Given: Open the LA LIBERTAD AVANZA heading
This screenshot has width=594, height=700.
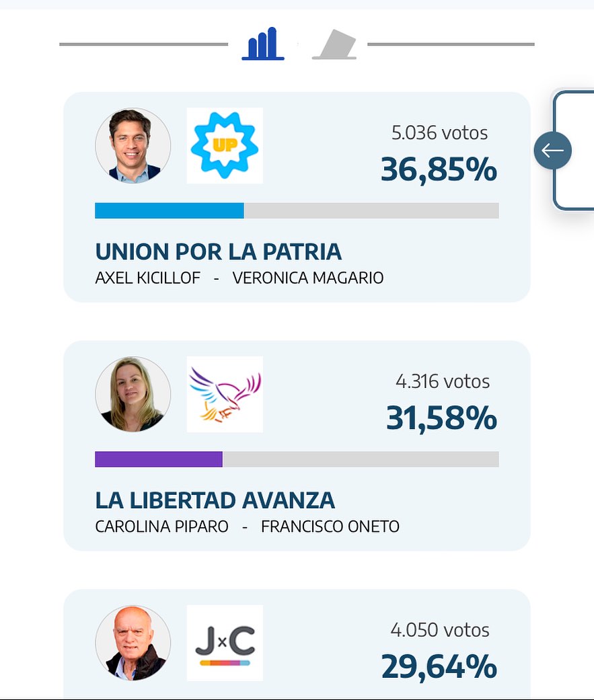Looking at the screenshot, I should (215, 500).
